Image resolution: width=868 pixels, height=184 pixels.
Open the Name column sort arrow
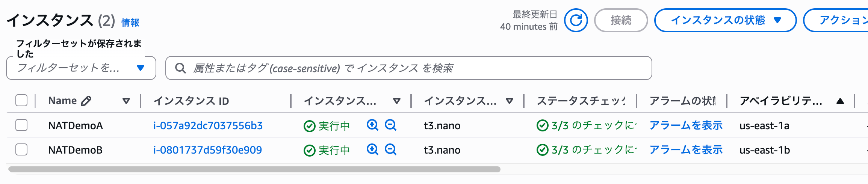click(126, 101)
